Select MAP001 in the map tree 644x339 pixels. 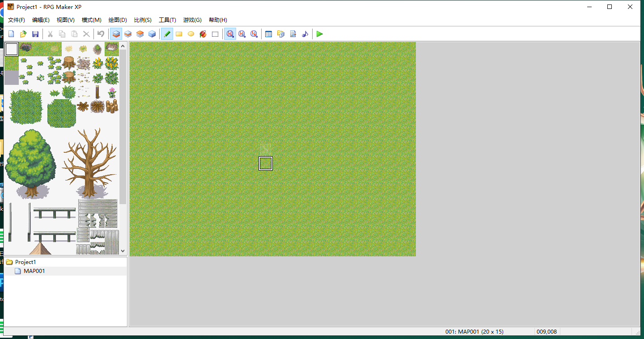tap(34, 271)
